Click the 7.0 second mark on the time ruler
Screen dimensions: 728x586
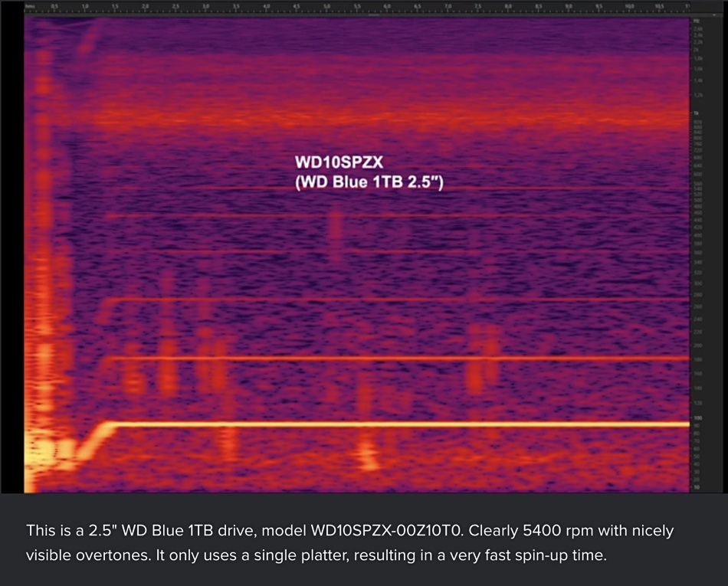[448, 6]
